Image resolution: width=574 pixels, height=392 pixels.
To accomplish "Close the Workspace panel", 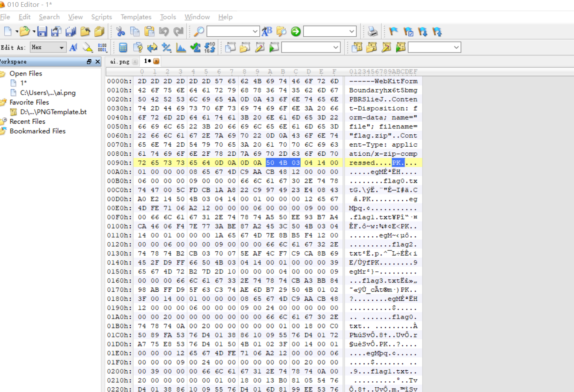I will click(x=98, y=61).
